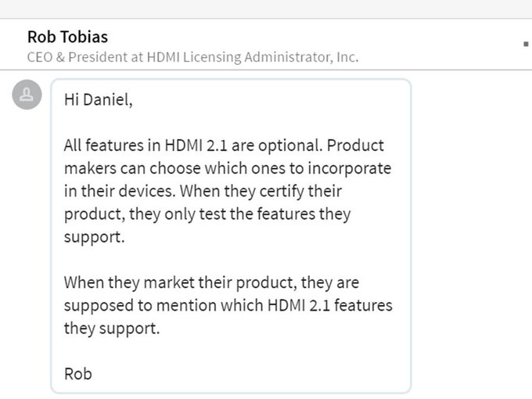532x399 pixels.
Task: Click the blank header space beside the name
Action: tap(313, 37)
